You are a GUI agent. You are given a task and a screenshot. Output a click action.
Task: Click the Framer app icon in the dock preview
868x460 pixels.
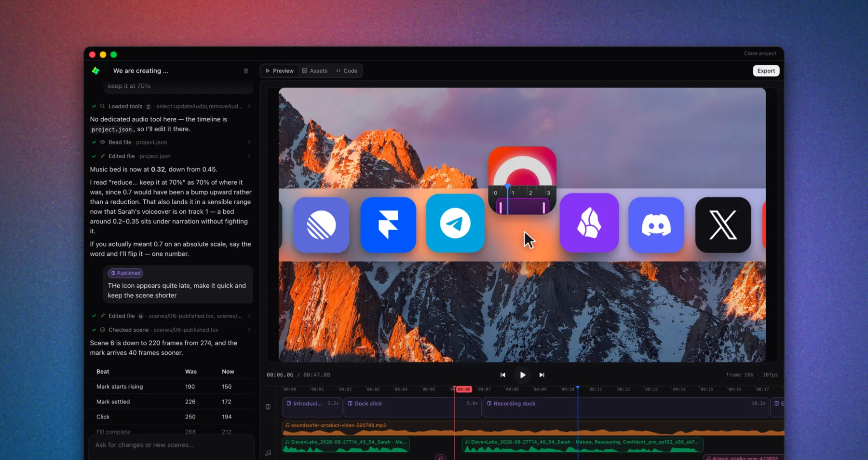pyautogui.click(x=388, y=225)
